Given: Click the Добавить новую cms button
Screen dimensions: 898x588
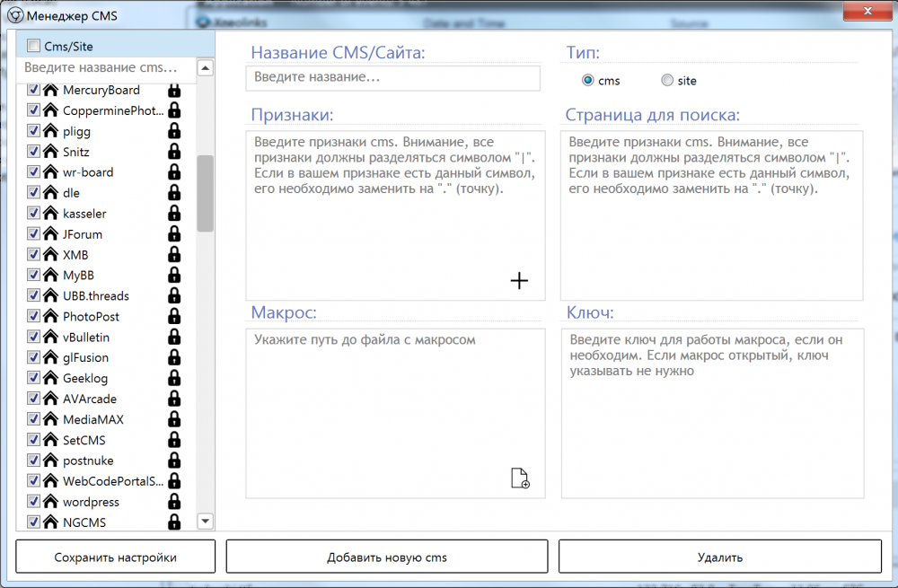Looking at the screenshot, I should 387,557.
